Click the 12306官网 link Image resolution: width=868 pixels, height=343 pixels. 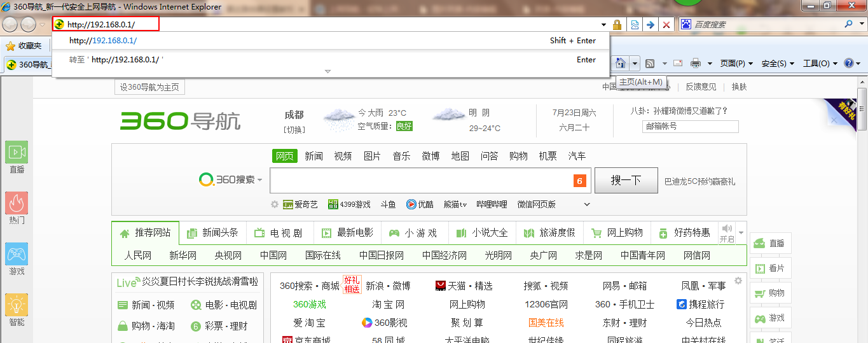pos(546,304)
